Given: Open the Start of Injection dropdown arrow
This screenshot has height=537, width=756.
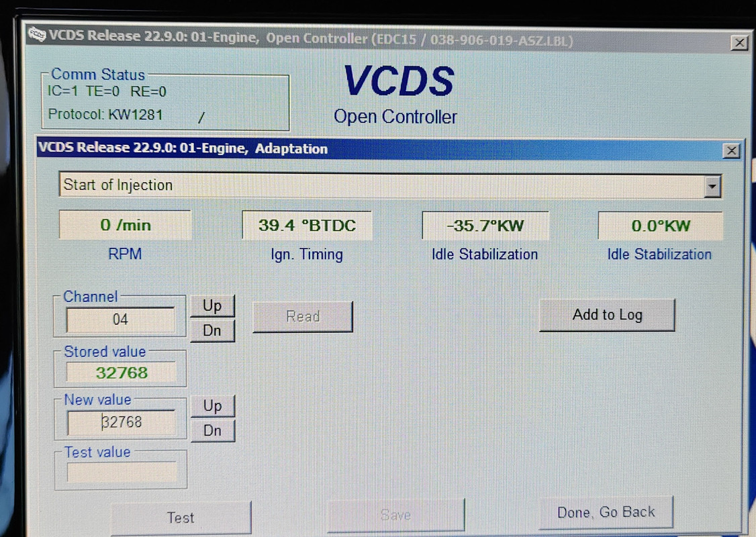Looking at the screenshot, I should pyautogui.click(x=712, y=187).
